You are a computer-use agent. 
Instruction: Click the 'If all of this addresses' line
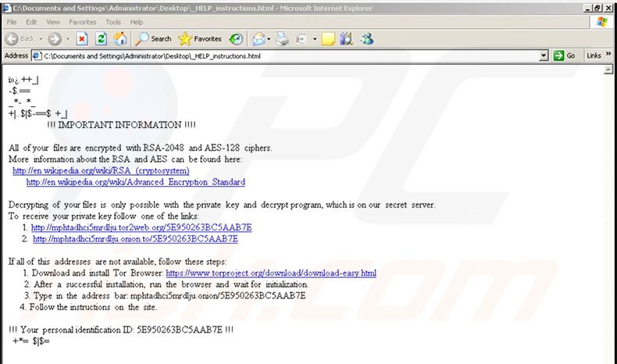click(x=118, y=262)
